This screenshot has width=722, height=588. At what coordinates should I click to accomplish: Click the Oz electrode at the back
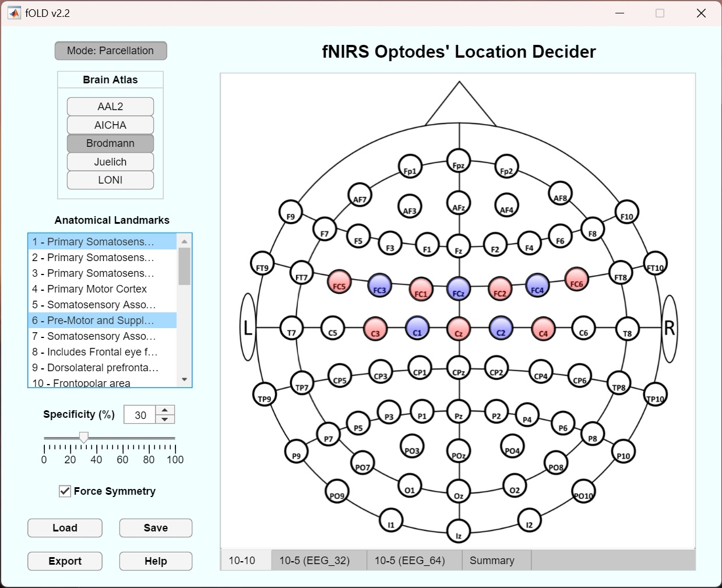tap(459, 491)
